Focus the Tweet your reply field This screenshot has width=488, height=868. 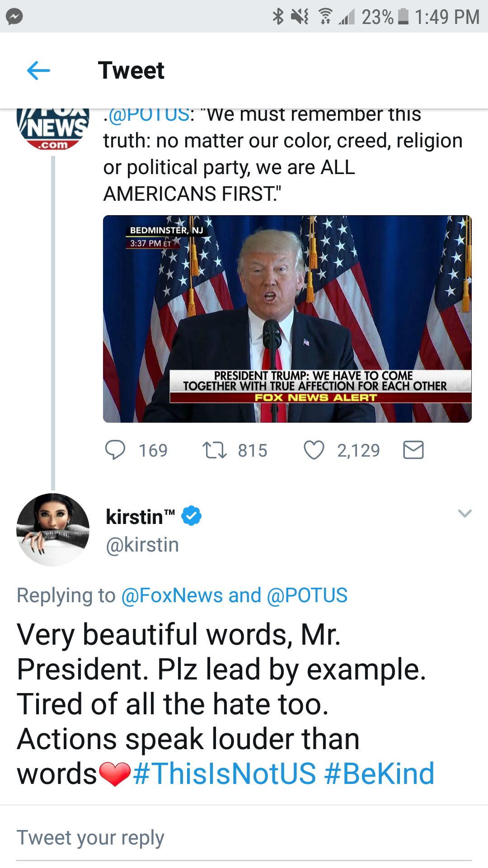coord(244,839)
